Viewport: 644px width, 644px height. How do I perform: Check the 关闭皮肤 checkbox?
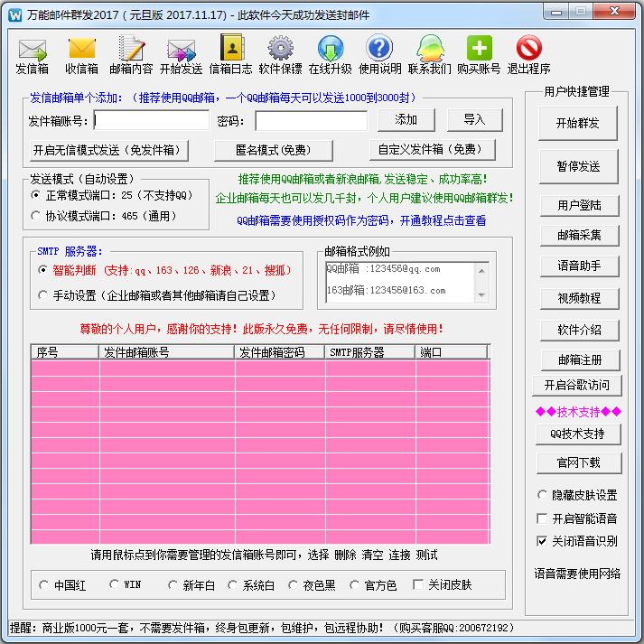pos(418,584)
